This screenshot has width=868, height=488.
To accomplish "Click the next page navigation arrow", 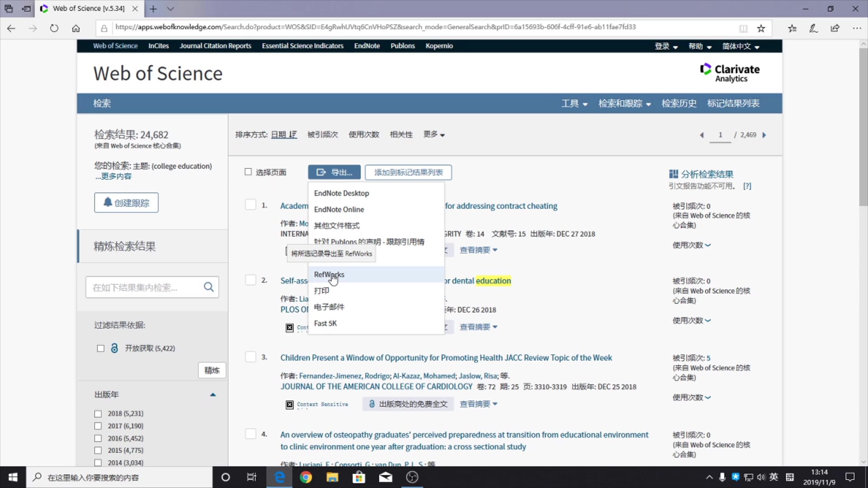I will pyautogui.click(x=765, y=134).
